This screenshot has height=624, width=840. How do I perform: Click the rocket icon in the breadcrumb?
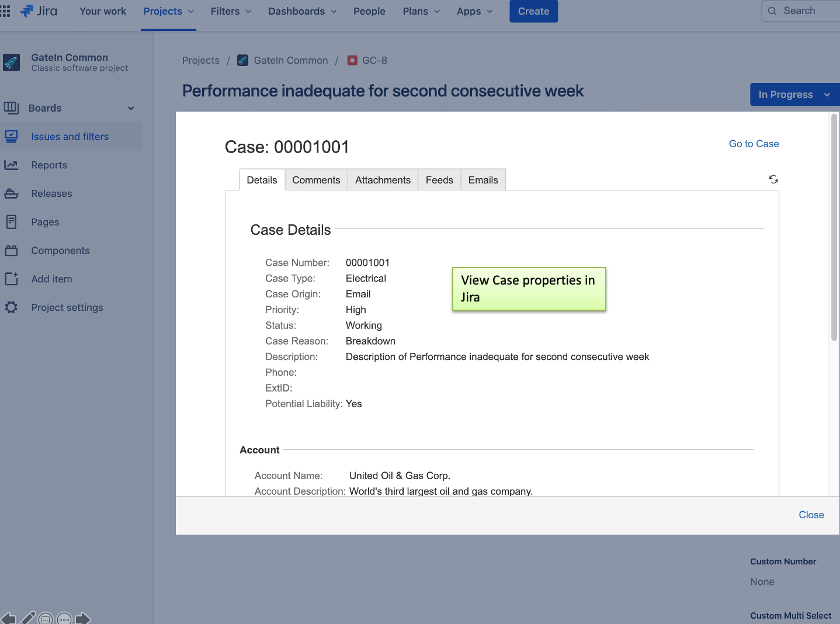tap(242, 61)
